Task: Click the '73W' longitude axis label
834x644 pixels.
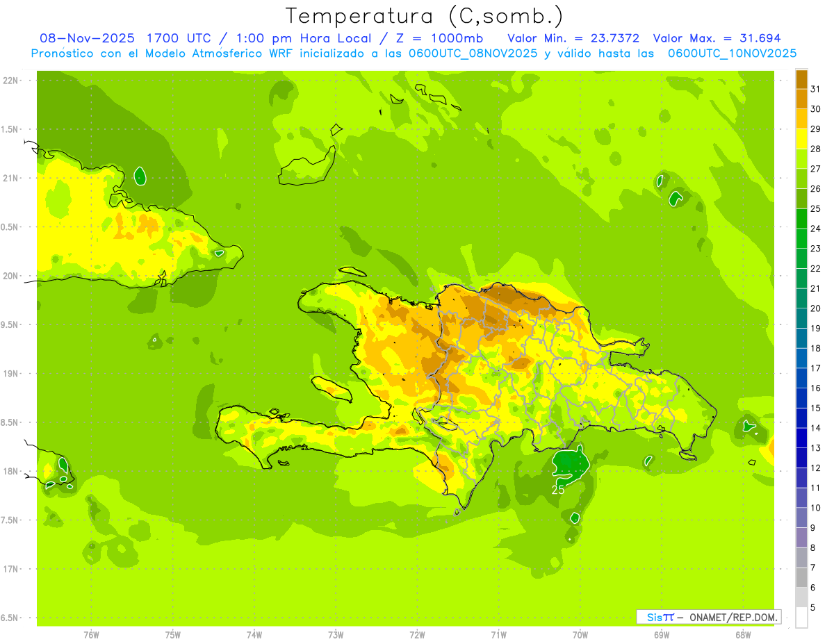Action: click(x=336, y=635)
